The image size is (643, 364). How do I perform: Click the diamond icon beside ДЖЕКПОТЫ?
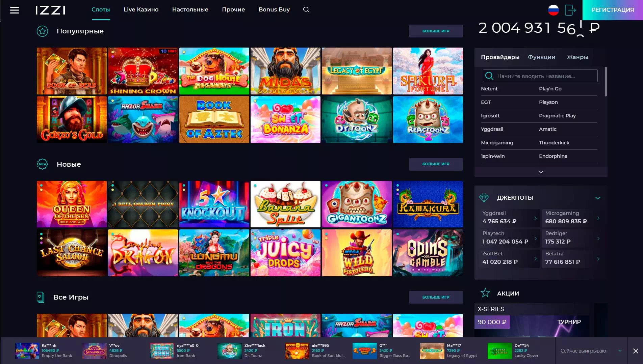(484, 198)
